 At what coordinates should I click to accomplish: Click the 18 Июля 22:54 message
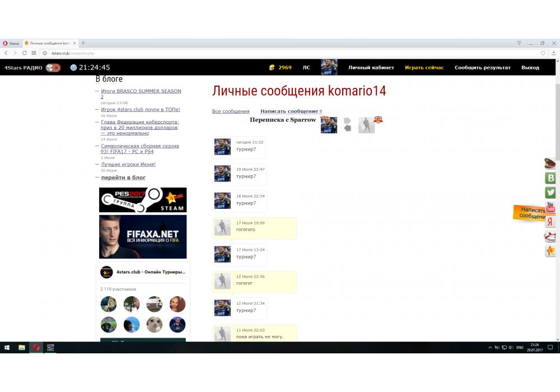pyautogui.click(x=240, y=201)
